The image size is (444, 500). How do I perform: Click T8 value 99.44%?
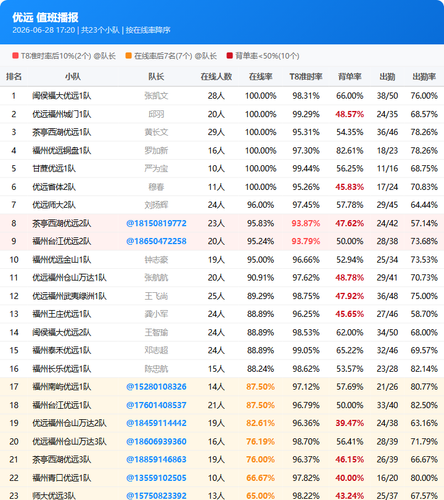pos(306,169)
